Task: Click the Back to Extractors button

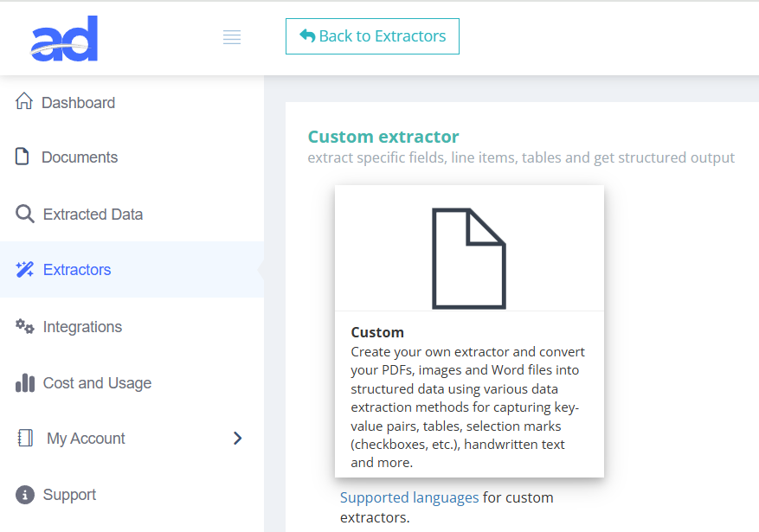Action: 372,36
